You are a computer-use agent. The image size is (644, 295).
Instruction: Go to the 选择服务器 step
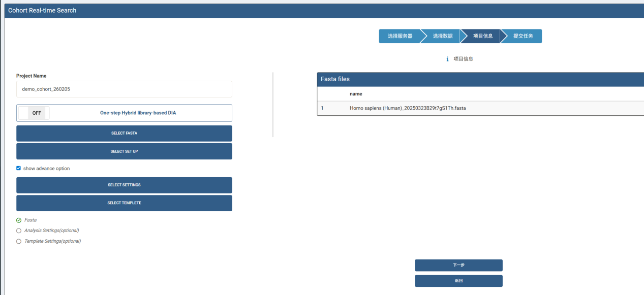click(x=400, y=36)
